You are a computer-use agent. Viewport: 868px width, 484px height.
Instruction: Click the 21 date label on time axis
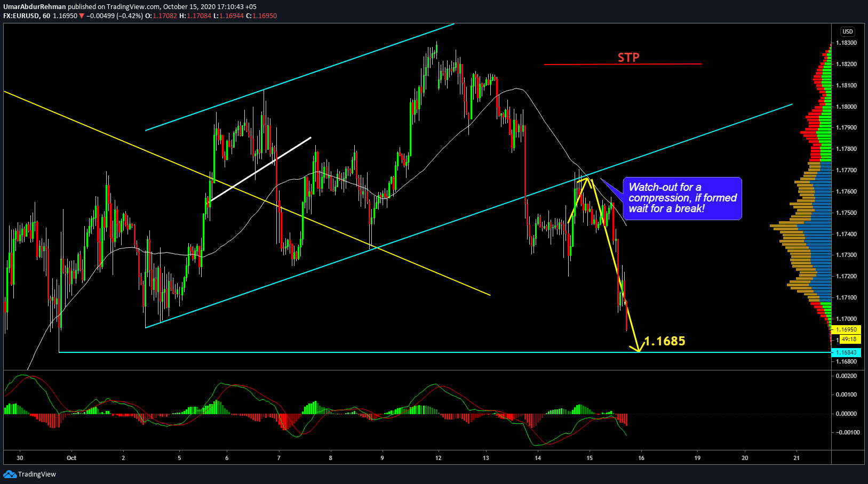coord(797,458)
